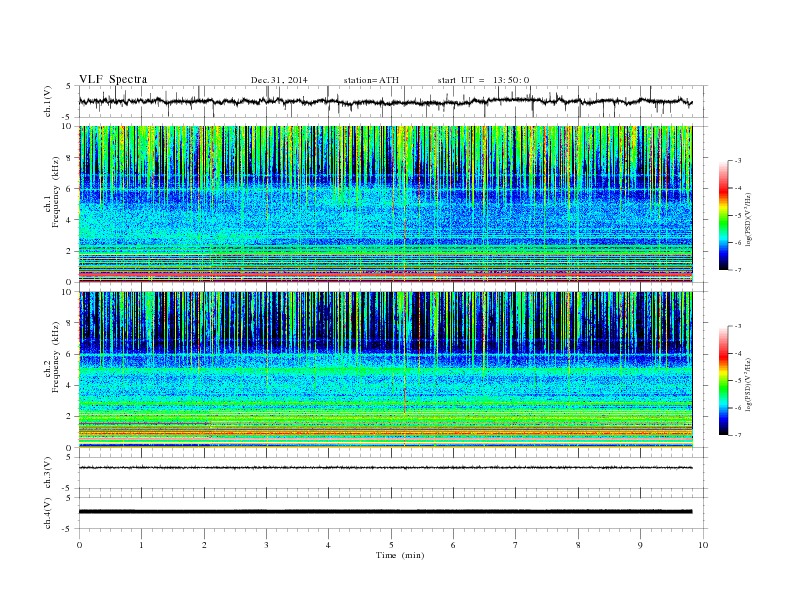
Task: Click the "2" kHz tick on ch.2 frequency axis
Action: (70, 417)
